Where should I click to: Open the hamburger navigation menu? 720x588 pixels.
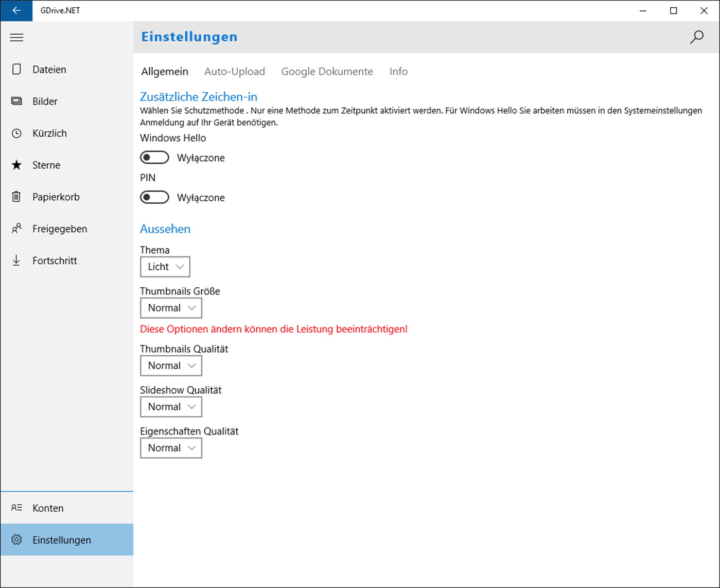[x=16, y=37]
